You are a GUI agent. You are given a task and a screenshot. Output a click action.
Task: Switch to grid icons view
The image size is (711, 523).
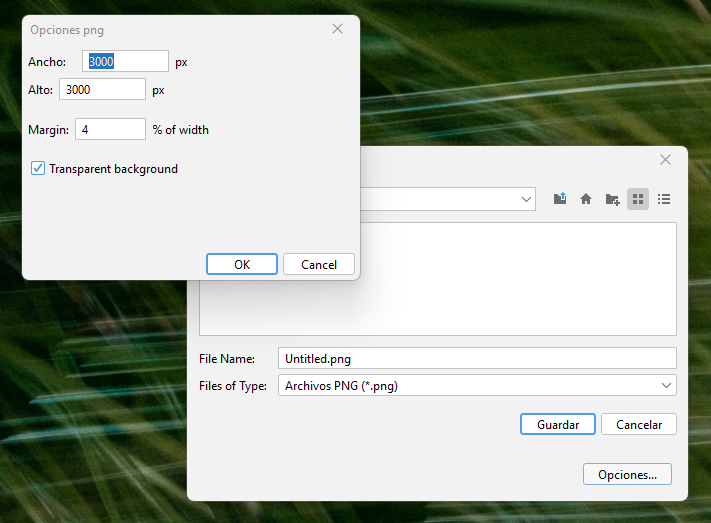(x=638, y=199)
